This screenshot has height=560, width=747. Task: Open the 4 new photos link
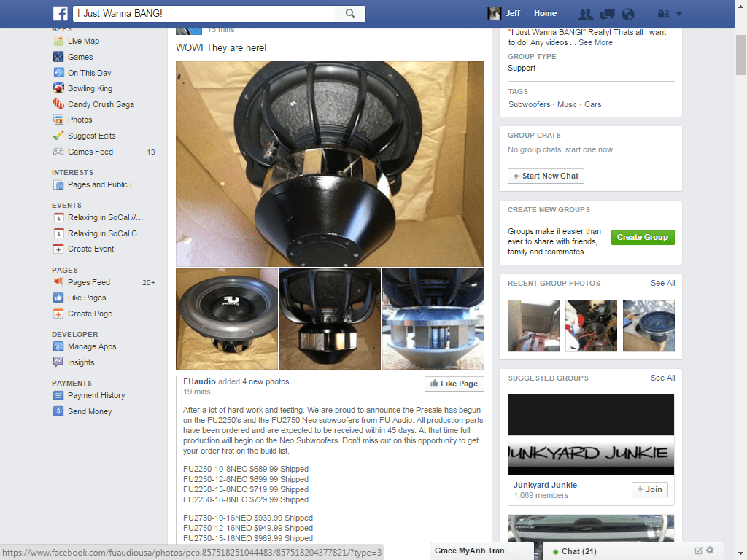pos(266,381)
